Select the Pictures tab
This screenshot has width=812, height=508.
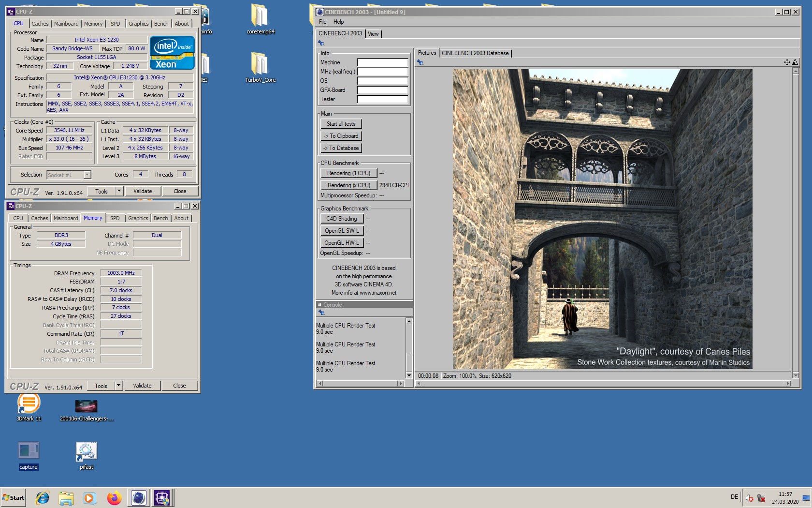[x=427, y=53]
